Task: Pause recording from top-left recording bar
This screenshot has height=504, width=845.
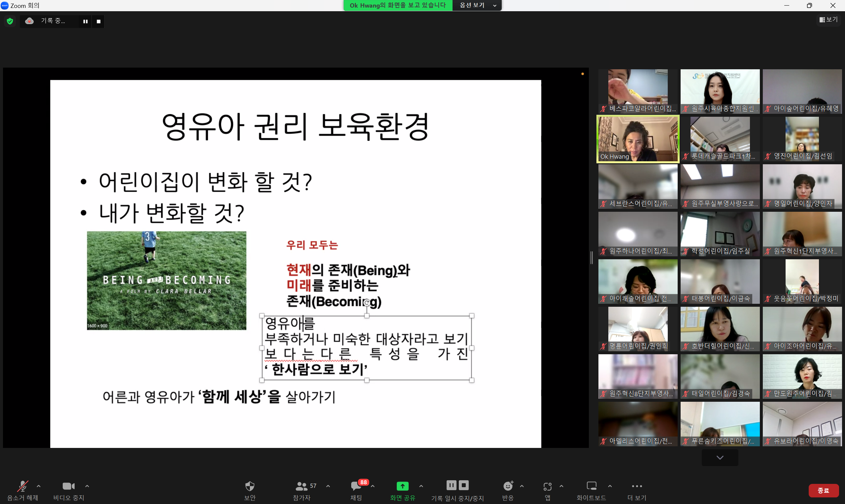Action: pyautogui.click(x=85, y=21)
